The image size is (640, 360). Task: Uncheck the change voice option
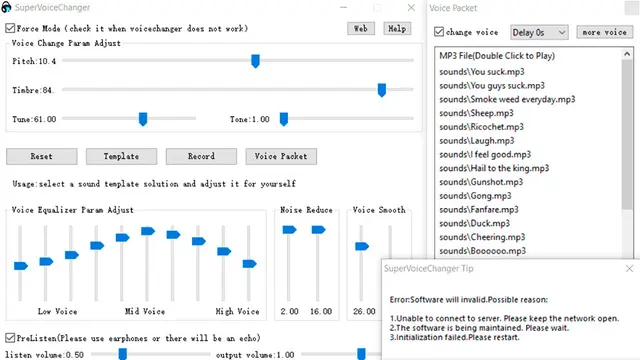tap(439, 32)
